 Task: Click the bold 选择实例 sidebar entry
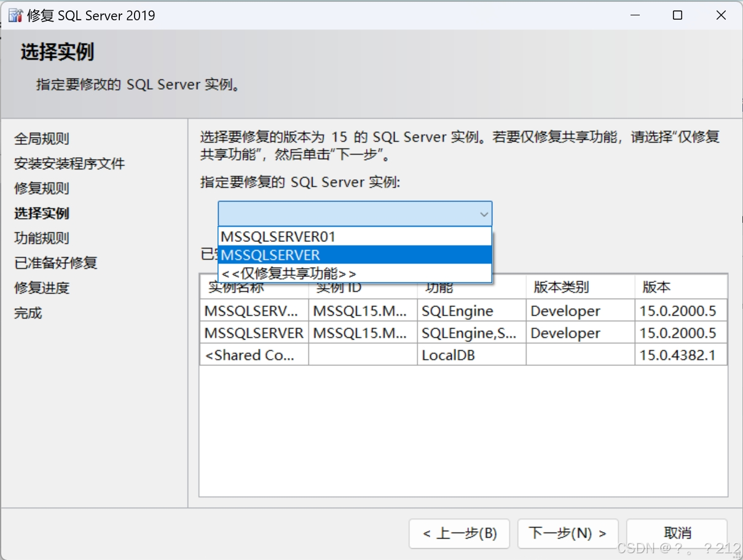coord(42,213)
